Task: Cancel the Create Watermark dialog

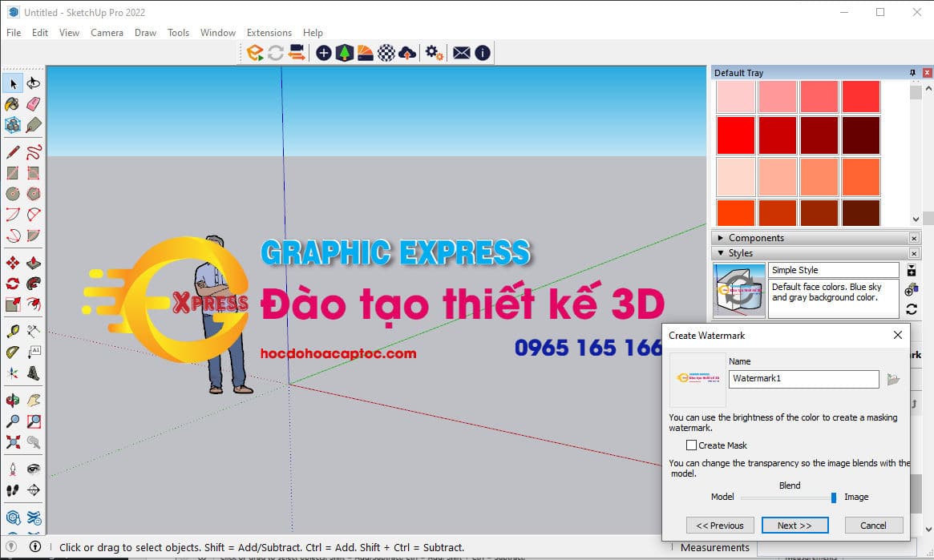Action: pyautogui.click(x=873, y=525)
